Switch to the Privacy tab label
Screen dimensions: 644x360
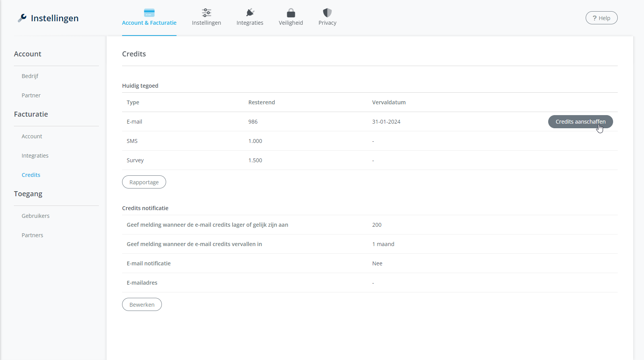[327, 23]
